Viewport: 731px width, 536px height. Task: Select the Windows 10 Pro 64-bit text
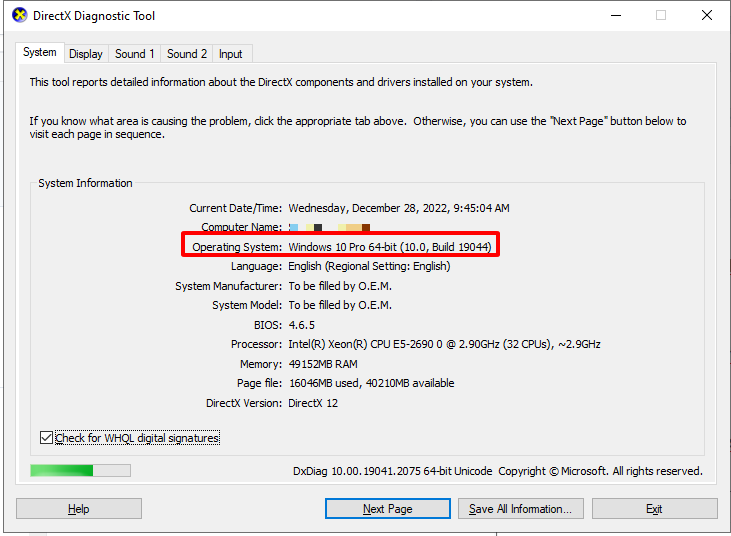point(389,247)
